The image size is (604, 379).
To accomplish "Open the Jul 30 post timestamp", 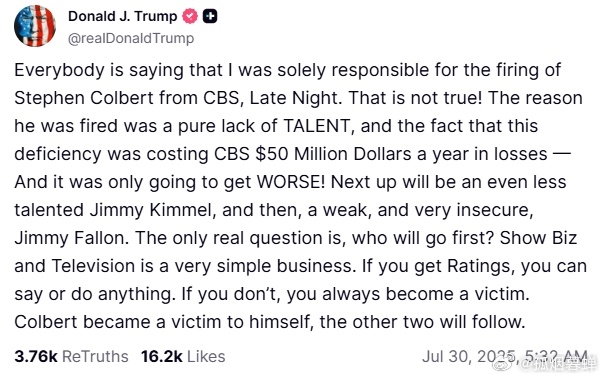I will pyautogui.click(x=505, y=357).
